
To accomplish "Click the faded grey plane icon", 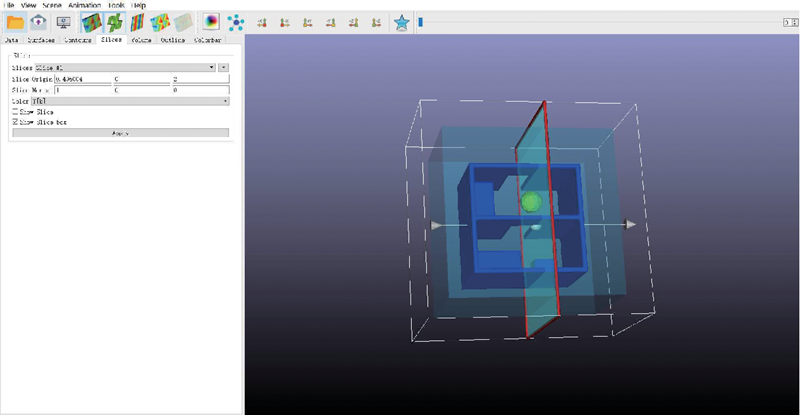I will pos(183,22).
